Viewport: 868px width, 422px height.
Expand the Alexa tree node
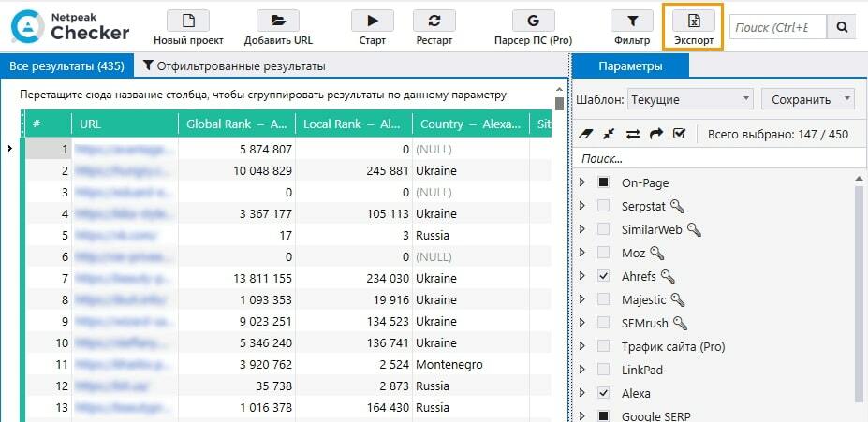pos(581,393)
